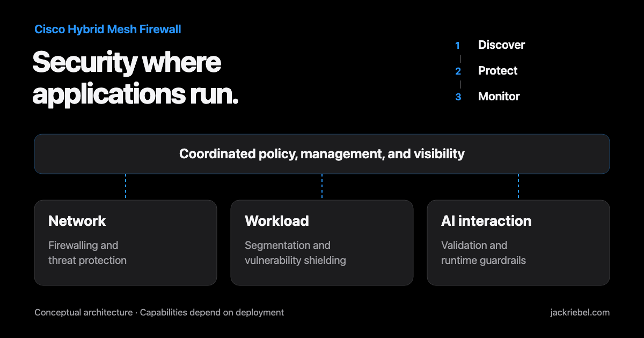Click the "Cisco Hybrid Mesh Firewall" heading text
This screenshot has height=338, width=644.
pyautogui.click(x=108, y=30)
